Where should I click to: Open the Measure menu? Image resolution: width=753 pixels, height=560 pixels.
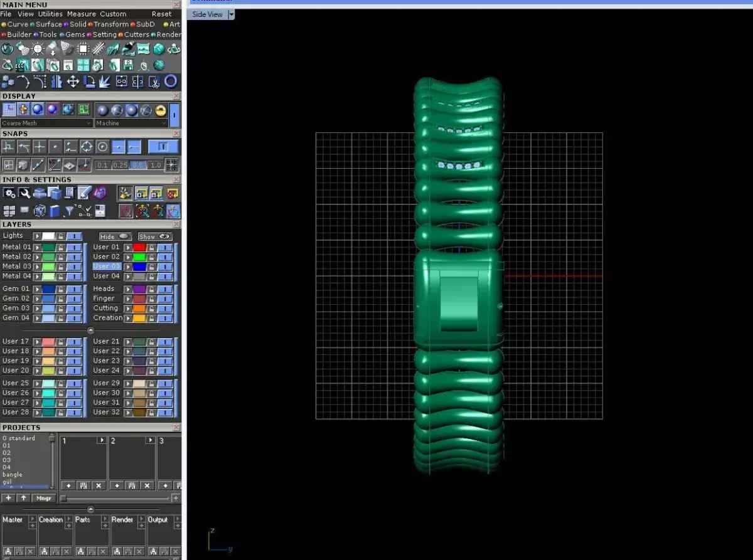tap(82, 14)
